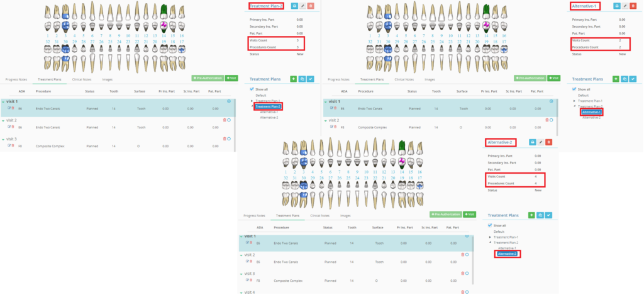Collapse visit 4 using its chevron arrow
Screen dimensions: 644x297
241,292
